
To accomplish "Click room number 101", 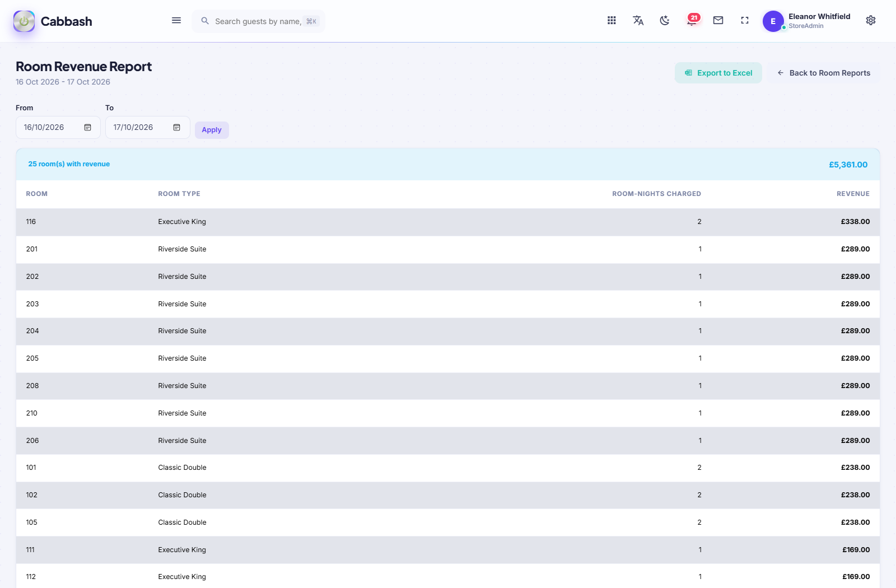I will (x=31, y=468).
